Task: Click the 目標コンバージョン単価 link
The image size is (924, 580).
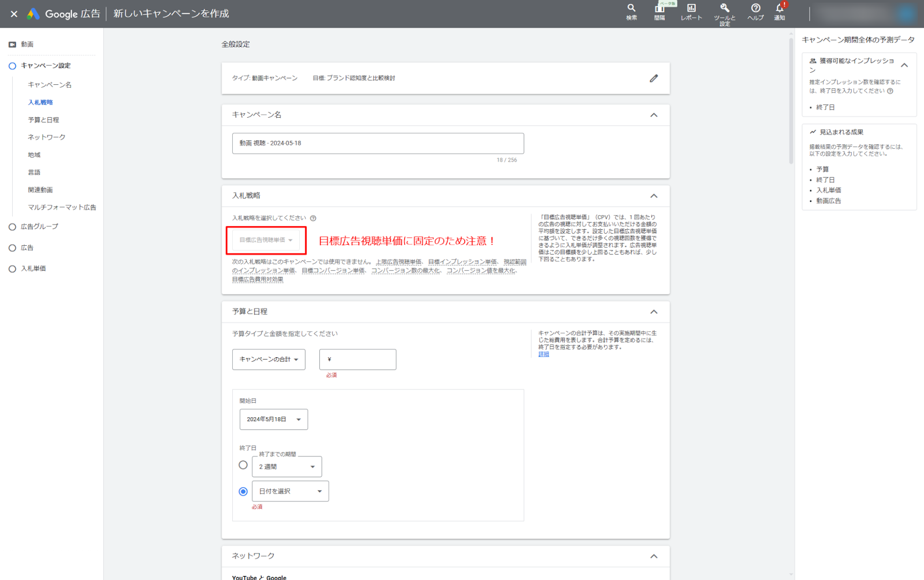Action: click(333, 271)
